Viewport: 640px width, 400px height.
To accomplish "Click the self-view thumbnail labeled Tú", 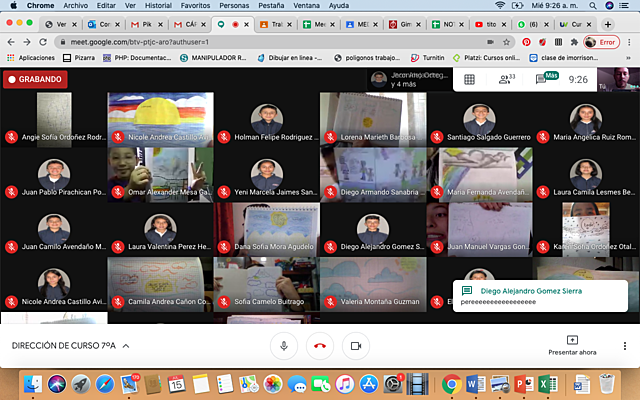I will pyautogui.click(x=618, y=79).
